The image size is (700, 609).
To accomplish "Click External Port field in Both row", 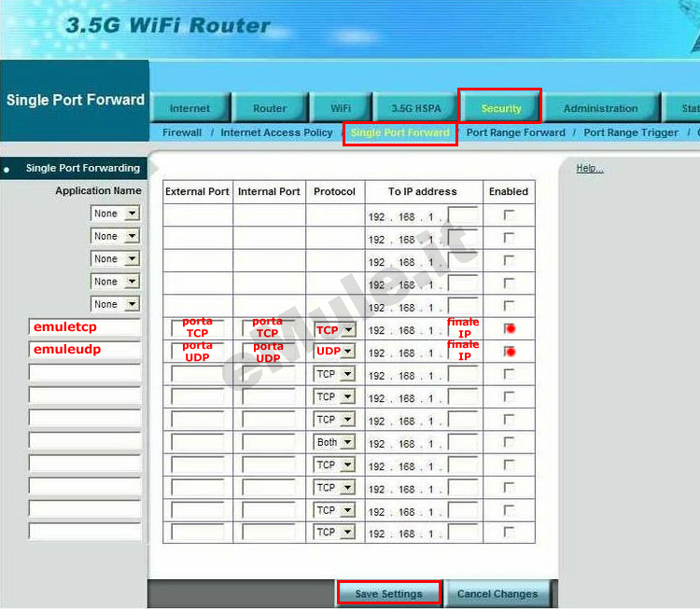I will click(x=198, y=442).
